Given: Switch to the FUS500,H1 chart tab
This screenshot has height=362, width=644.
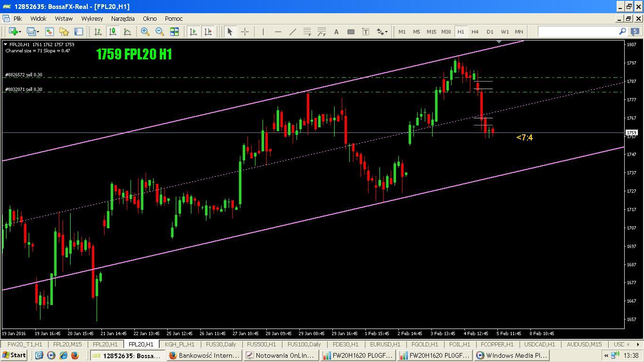Looking at the screenshot, I should click(262, 344).
